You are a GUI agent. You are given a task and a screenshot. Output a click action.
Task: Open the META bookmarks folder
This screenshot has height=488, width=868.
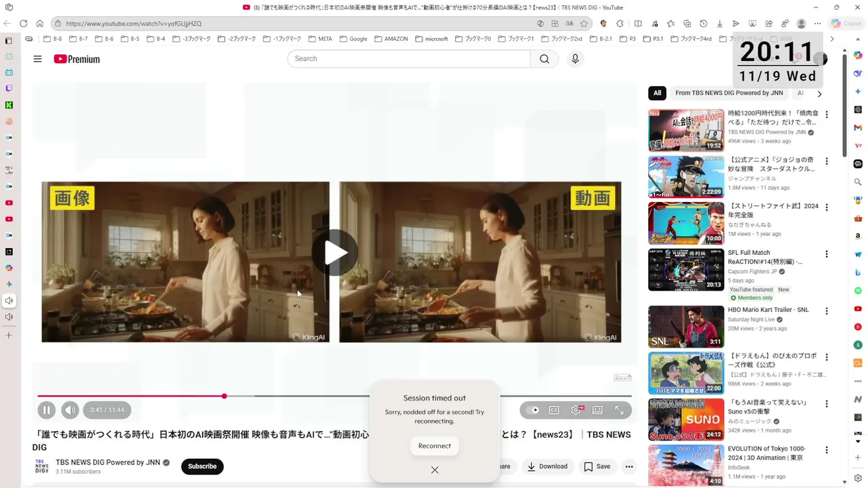pos(320,39)
